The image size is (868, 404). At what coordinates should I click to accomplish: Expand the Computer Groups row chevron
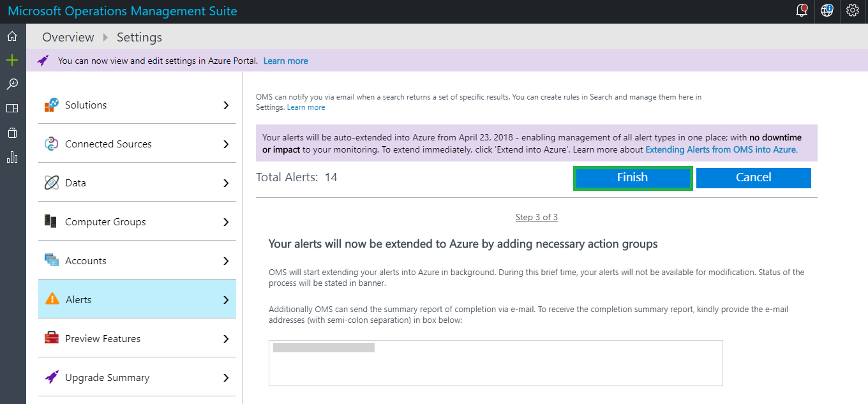point(226,222)
